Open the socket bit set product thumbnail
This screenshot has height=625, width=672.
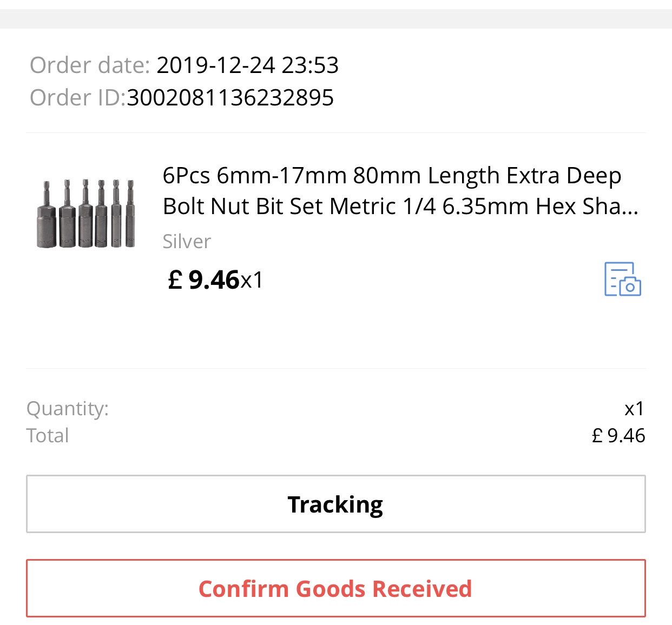(x=85, y=214)
